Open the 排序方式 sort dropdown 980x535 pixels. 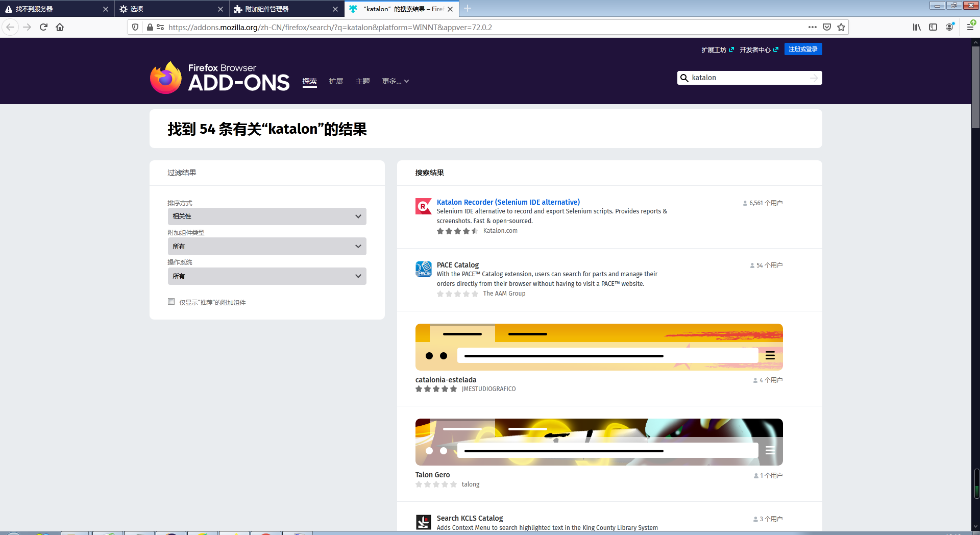(267, 216)
